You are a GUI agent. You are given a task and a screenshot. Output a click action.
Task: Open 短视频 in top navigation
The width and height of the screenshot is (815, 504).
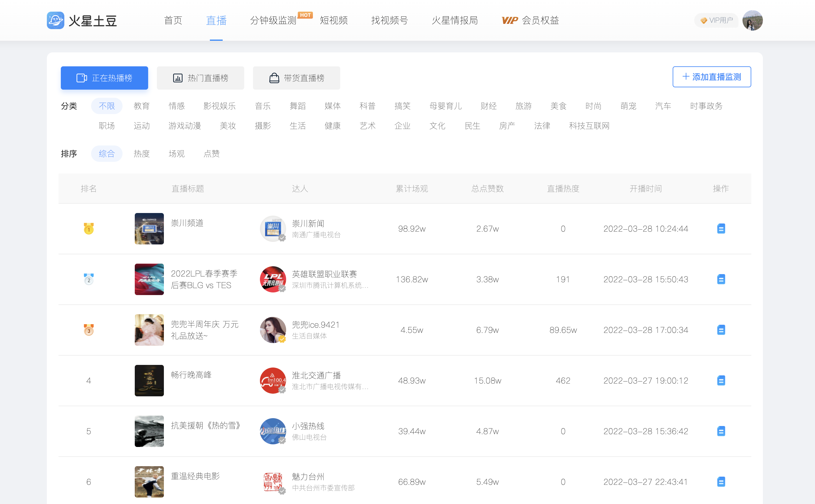click(x=334, y=20)
